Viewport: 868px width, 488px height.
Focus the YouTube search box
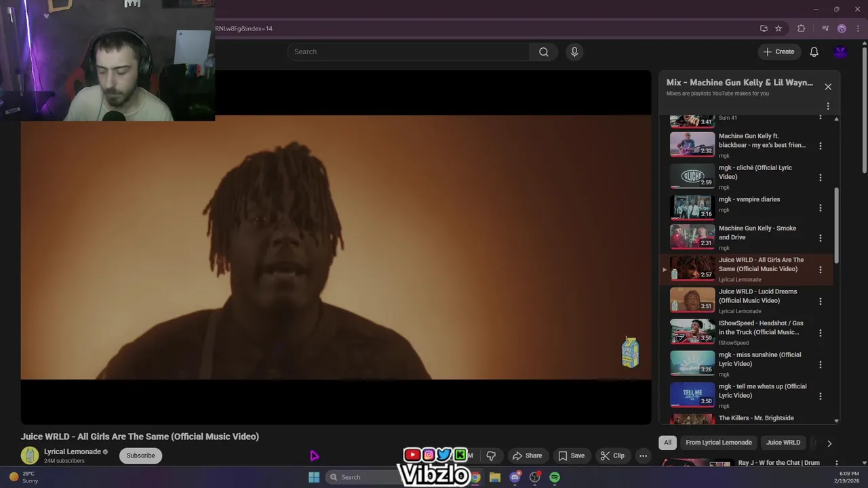click(x=409, y=52)
